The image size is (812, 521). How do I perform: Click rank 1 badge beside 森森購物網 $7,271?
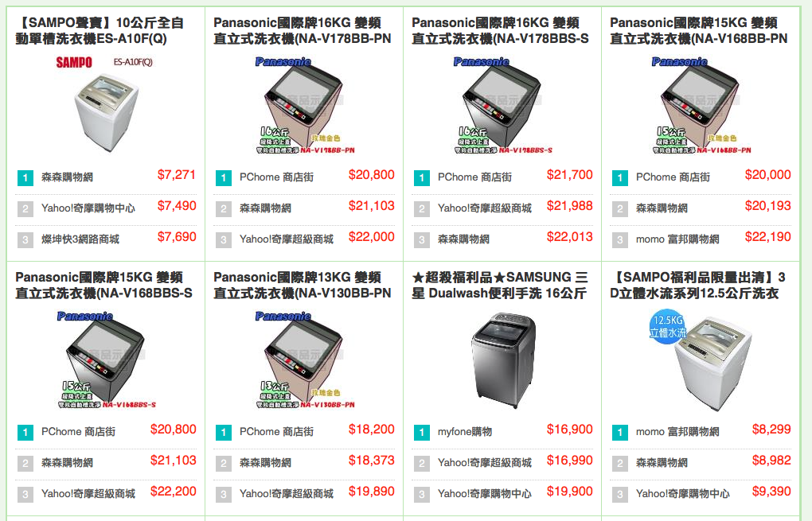25,178
